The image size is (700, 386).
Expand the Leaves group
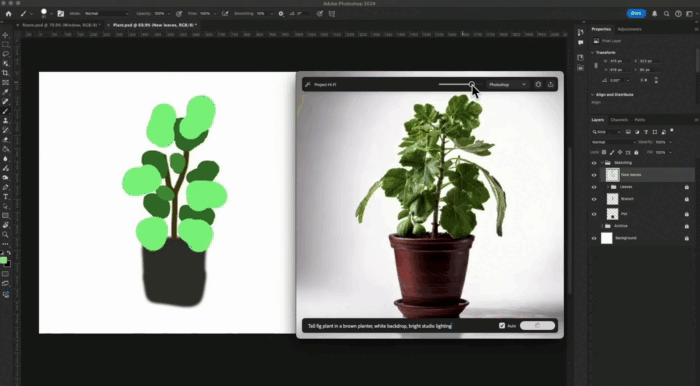click(x=608, y=187)
